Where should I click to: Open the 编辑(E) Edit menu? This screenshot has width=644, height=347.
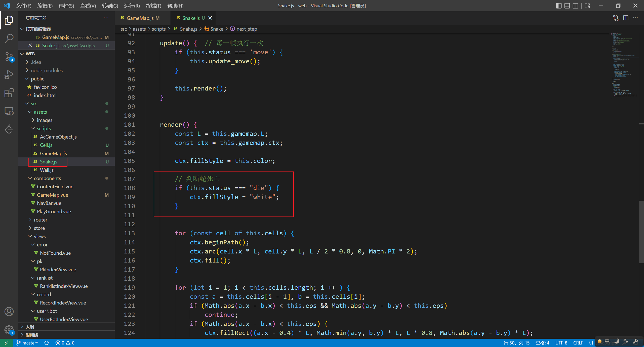coord(45,6)
